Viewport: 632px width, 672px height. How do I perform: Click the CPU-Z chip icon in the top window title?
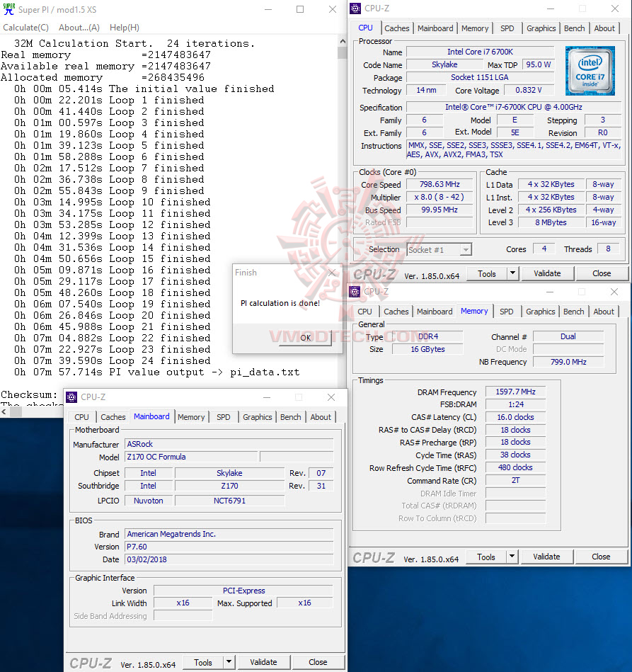[x=355, y=8]
